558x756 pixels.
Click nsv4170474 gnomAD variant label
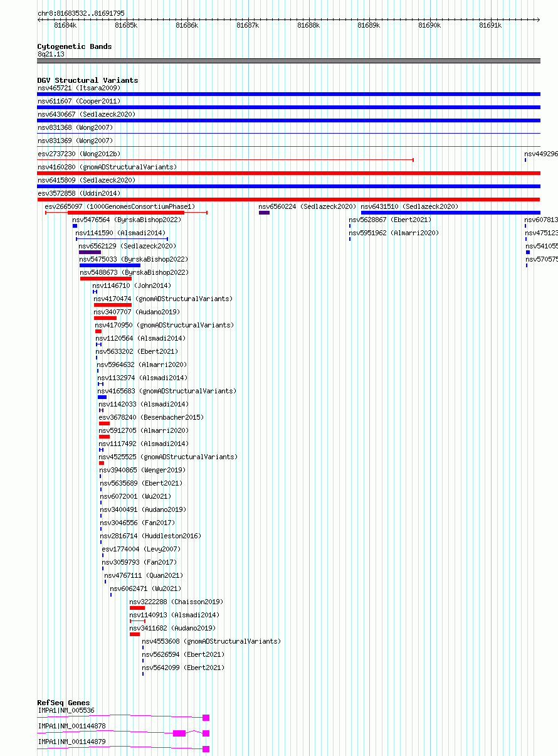tap(163, 299)
